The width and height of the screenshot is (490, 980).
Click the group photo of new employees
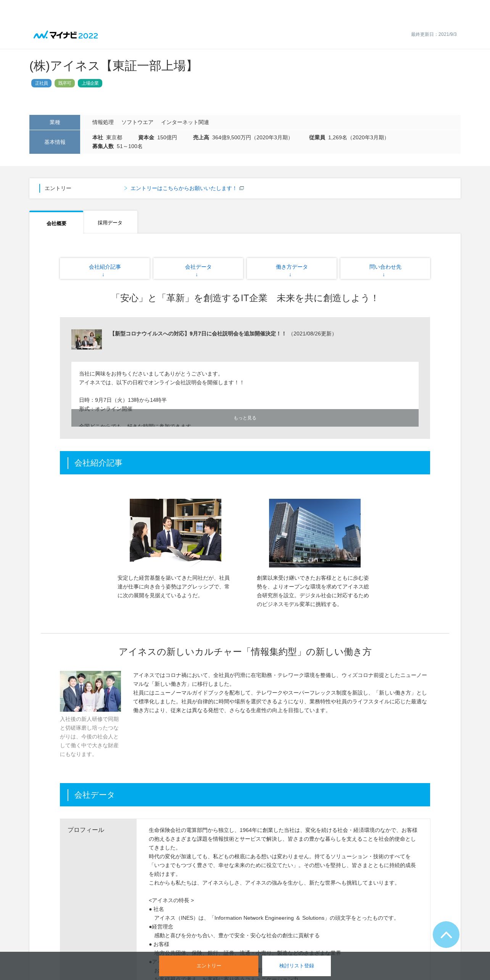pos(90,691)
